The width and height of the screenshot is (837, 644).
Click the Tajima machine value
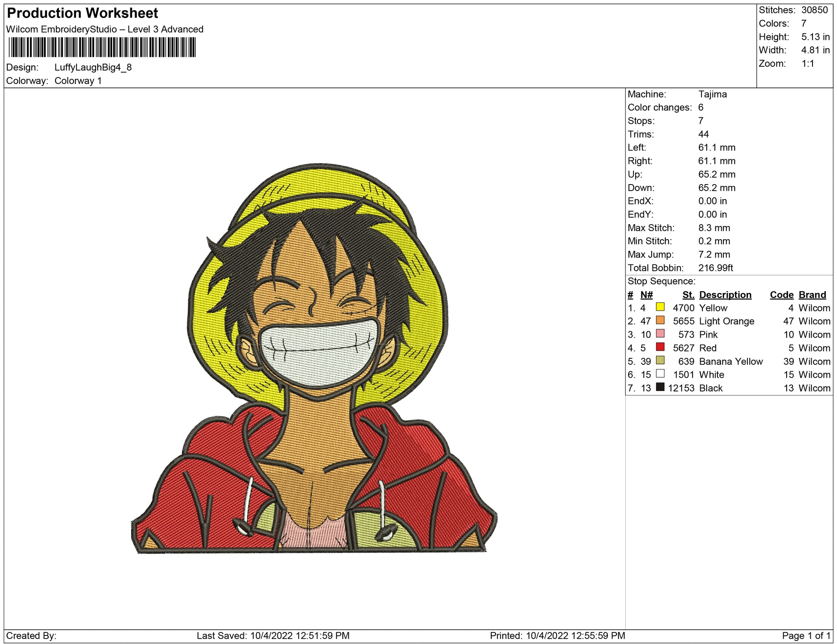(712, 94)
